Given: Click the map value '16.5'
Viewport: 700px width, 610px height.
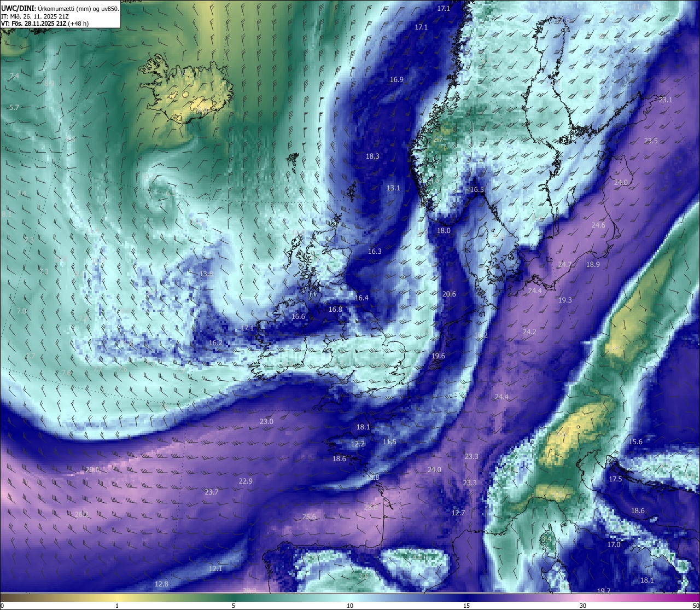Looking at the screenshot, I should (477, 189).
